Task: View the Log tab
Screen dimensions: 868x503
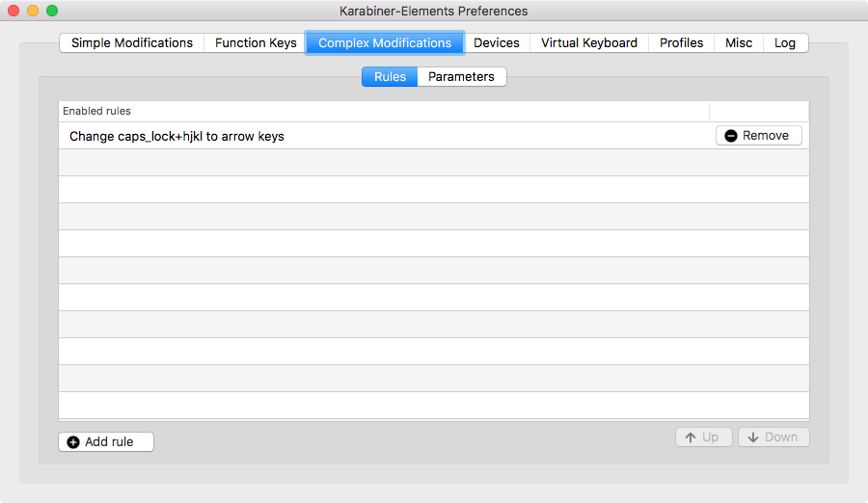Action: (785, 42)
